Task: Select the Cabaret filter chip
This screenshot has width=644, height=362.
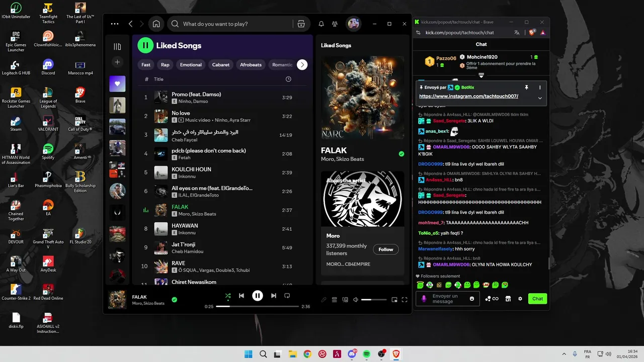Action: coord(221,64)
